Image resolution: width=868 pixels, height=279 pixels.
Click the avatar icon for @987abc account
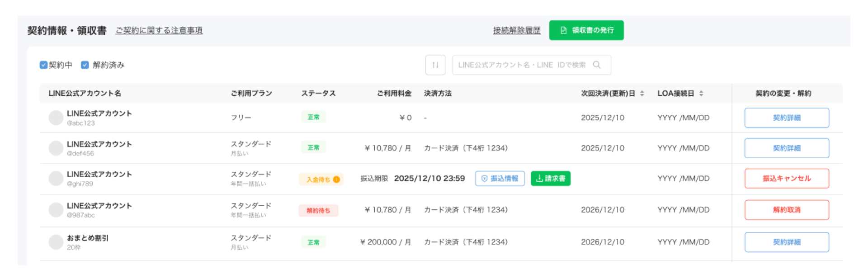pyautogui.click(x=56, y=210)
